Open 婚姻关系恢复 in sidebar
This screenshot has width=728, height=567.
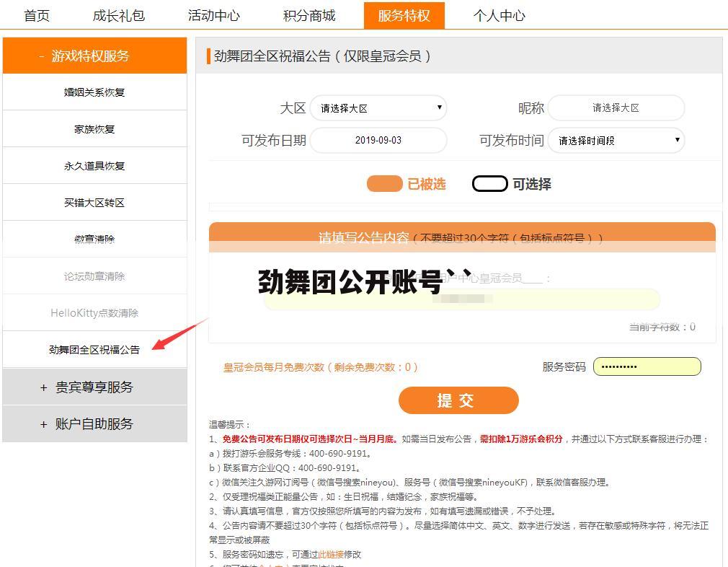click(94, 92)
